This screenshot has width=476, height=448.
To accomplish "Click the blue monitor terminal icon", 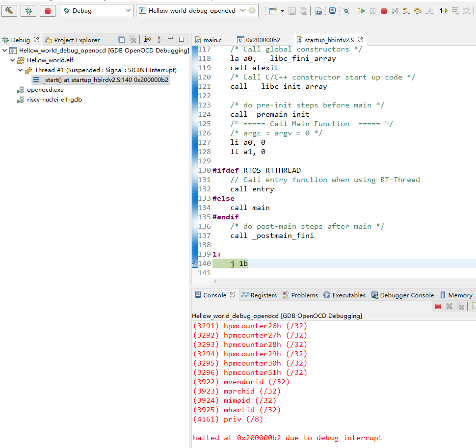I will pos(333,11).
